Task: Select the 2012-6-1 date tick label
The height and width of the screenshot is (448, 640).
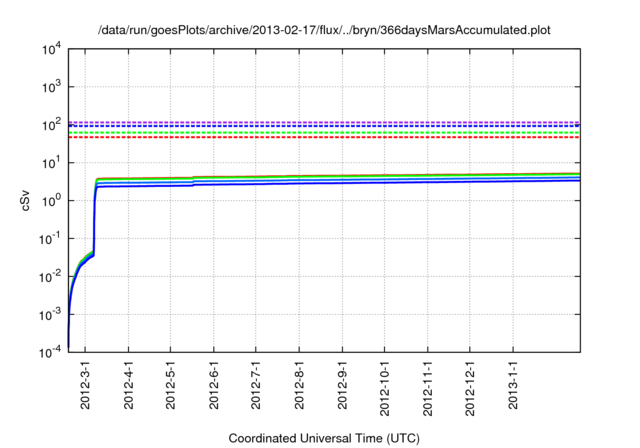Action: pyautogui.click(x=214, y=387)
